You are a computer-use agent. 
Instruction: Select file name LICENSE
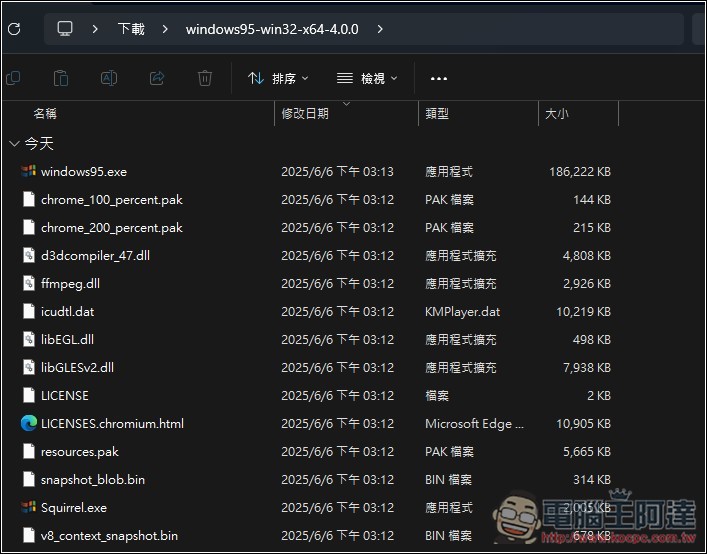(64, 395)
